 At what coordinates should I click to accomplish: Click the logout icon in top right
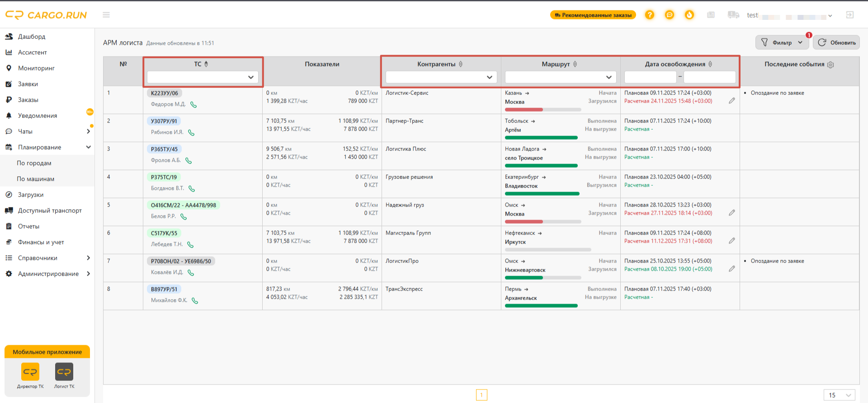(850, 15)
